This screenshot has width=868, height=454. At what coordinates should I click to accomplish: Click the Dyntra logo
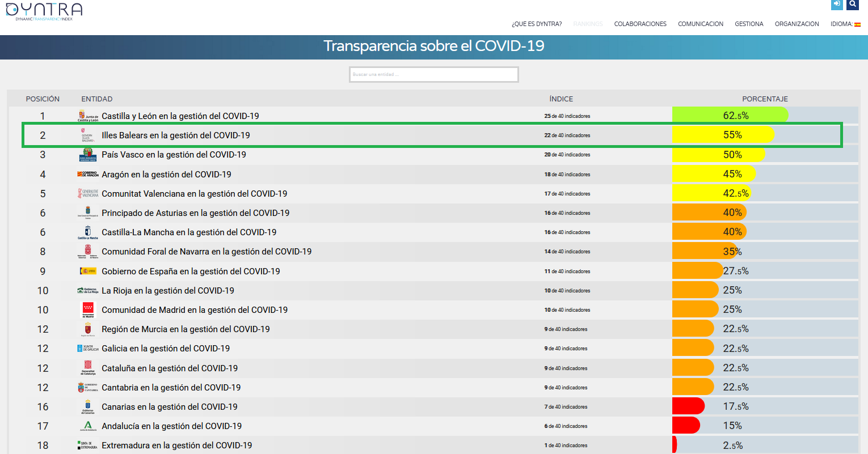(44, 11)
